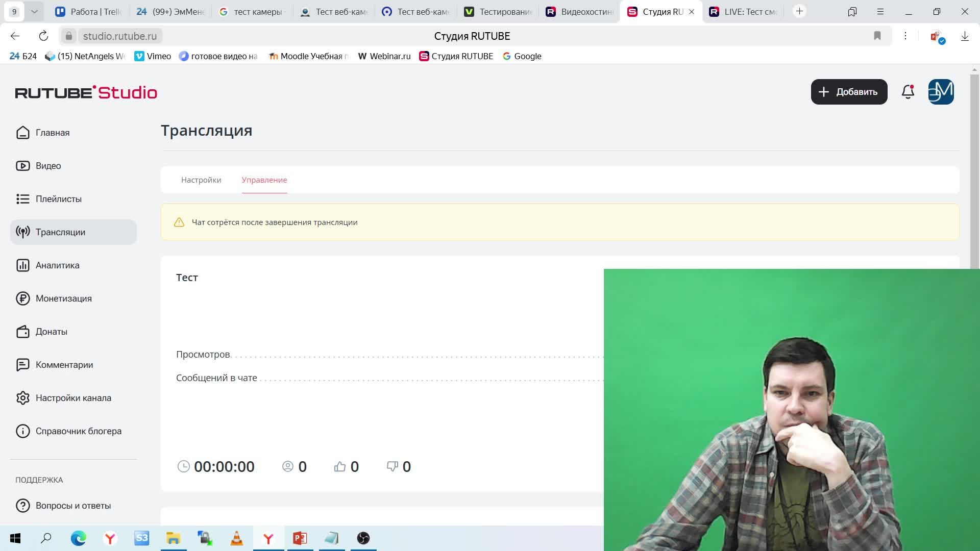Open OBS Studio from the taskbar
980x551 pixels.
point(363,538)
